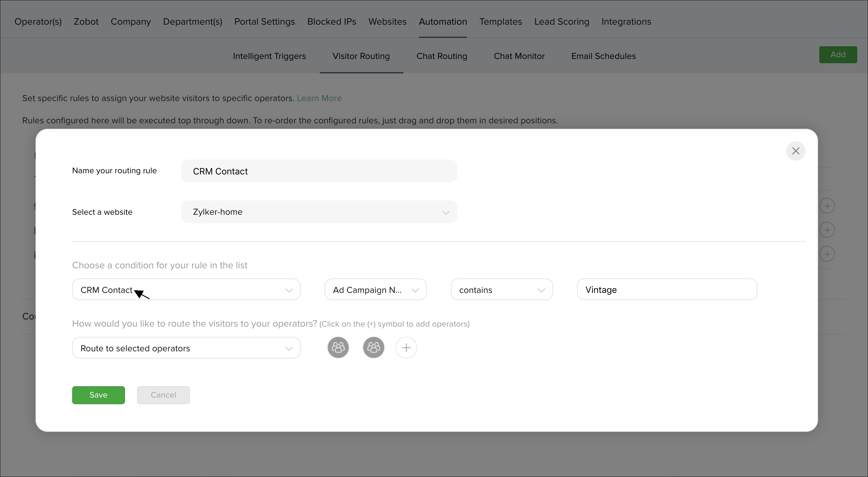
Task: Switch to Chat Monitor sub-tab
Action: [x=519, y=56]
